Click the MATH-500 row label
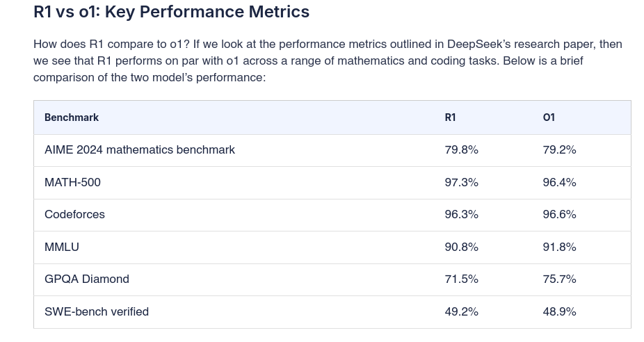Screen dimensions: 644x342 [72, 182]
